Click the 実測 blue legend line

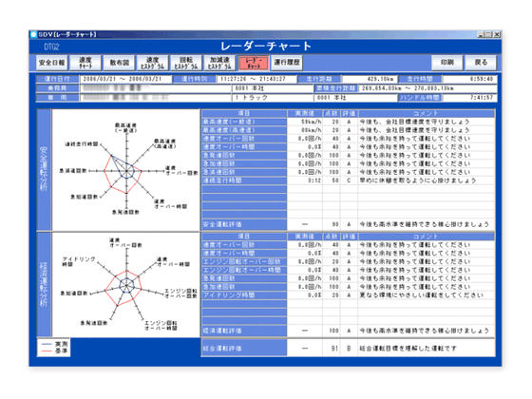[47, 344]
